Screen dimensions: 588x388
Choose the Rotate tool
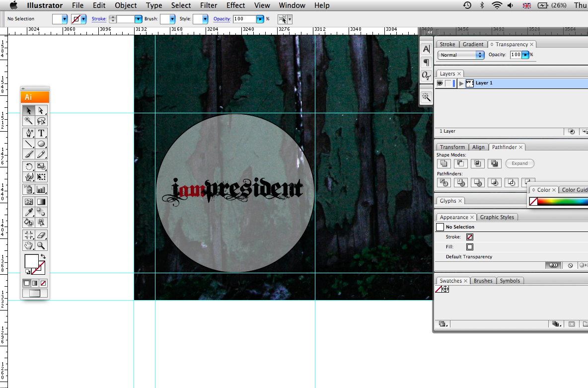pos(28,166)
